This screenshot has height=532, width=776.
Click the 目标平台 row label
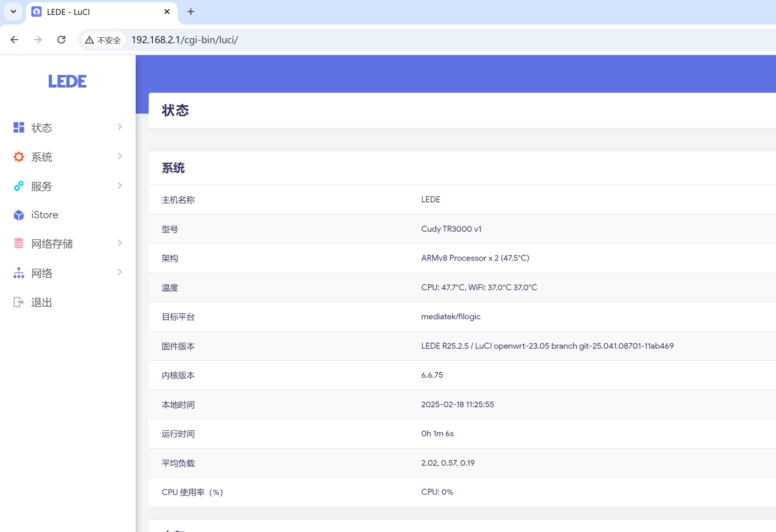pos(178,317)
